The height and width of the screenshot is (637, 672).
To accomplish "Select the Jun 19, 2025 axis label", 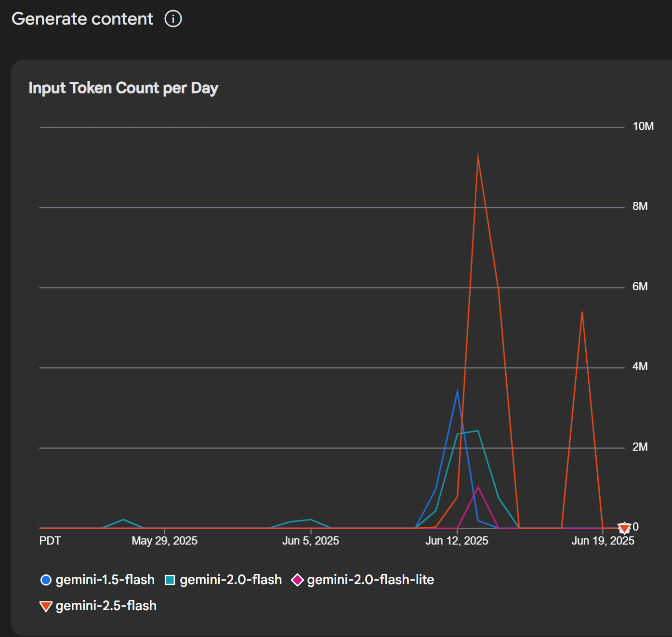I will [x=603, y=541].
